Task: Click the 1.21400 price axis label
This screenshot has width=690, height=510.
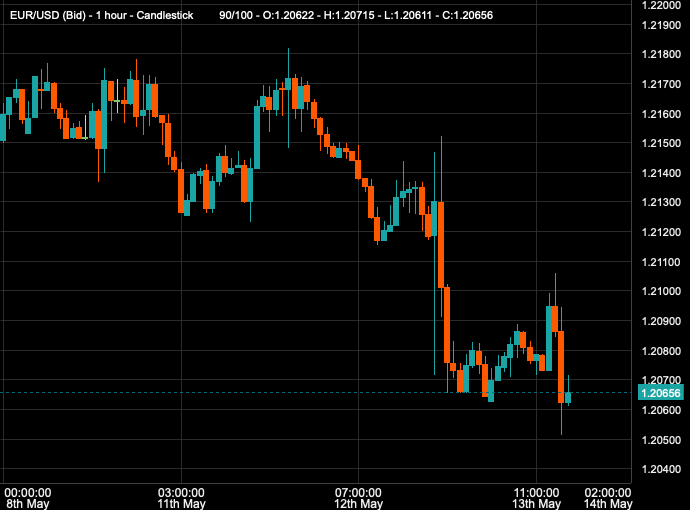Action: coord(661,173)
